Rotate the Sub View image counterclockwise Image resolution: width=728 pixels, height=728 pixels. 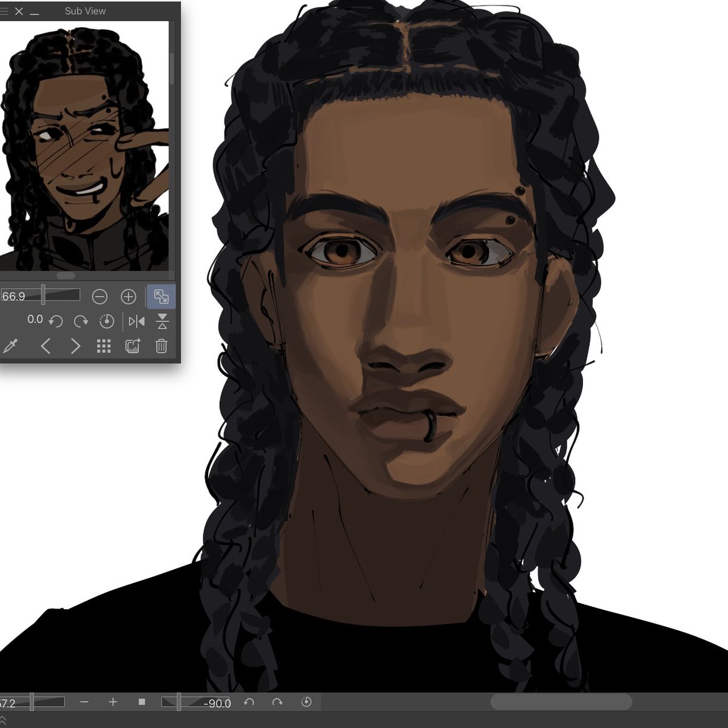click(56, 322)
